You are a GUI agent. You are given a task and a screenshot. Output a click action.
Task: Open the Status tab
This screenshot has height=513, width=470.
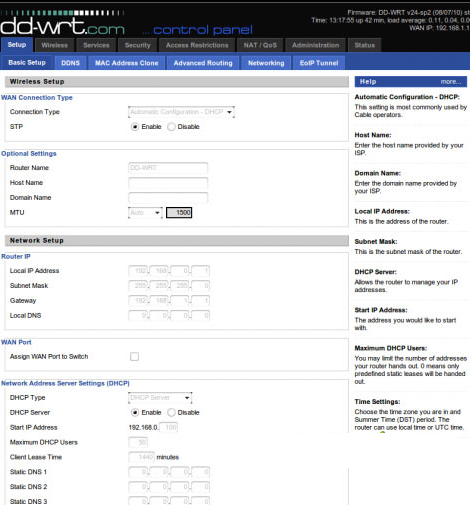point(364,45)
